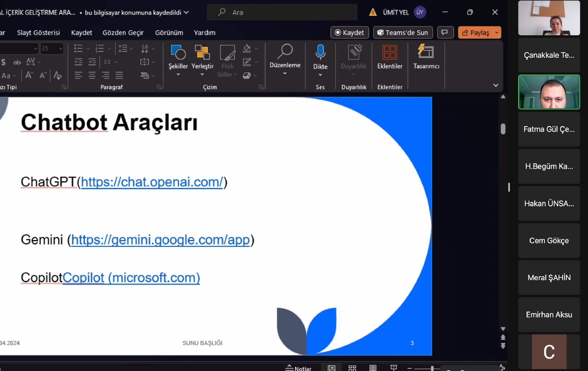588x371 pixels.
Task: Decrease the paragraph indent level
Action: tap(78, 62)
